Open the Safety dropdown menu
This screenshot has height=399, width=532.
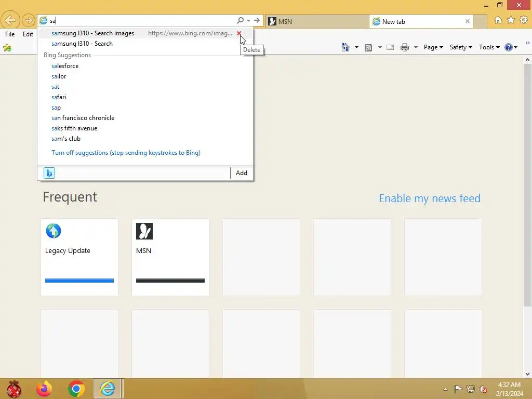(461, 47)
